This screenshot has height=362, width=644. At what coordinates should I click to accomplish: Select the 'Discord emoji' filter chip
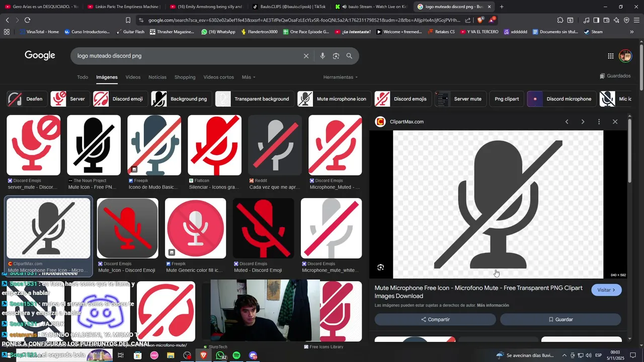[x=120, y=99]
